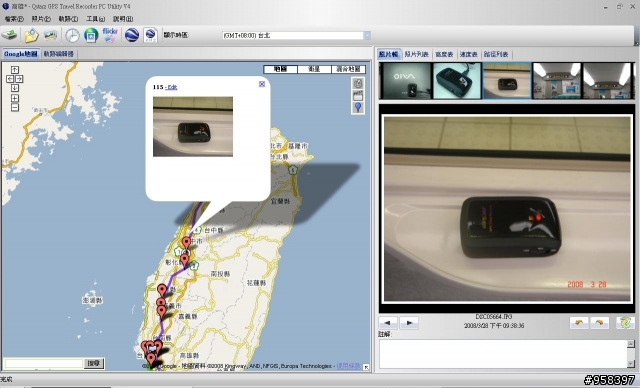Open the third menu (軌跡)
The image size is (640, 388).
pyautogui.click(x=68, y=19)
